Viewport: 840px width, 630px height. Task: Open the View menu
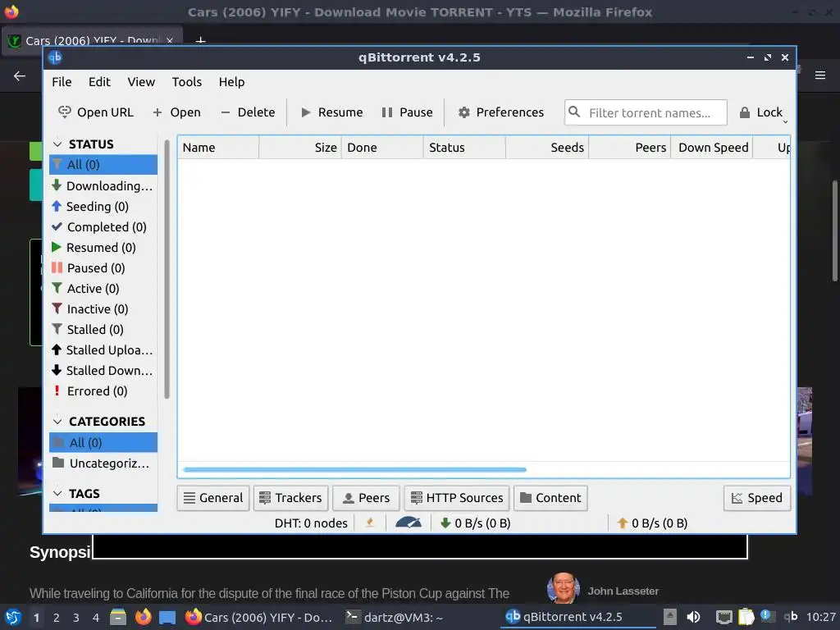coord(141,82)
